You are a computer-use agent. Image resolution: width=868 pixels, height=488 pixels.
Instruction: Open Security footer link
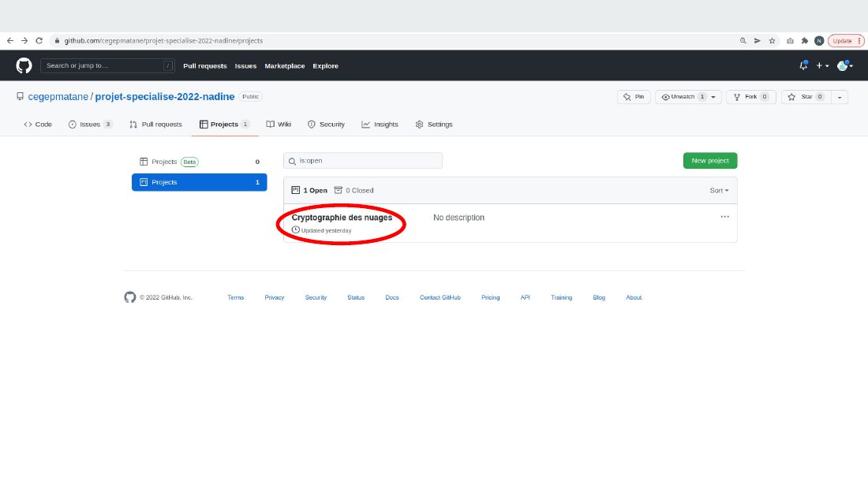(316, 298)
